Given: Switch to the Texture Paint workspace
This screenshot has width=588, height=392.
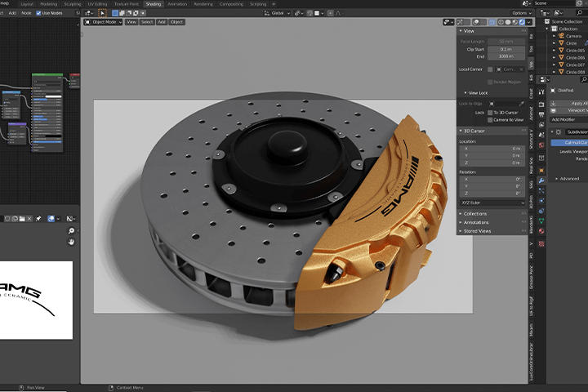Looking at the screenshot, I should (x=127, y=4).
